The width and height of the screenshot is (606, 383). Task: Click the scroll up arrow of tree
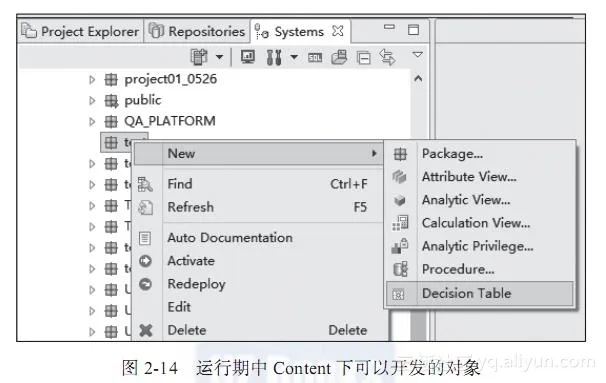(x=418, y=79)
